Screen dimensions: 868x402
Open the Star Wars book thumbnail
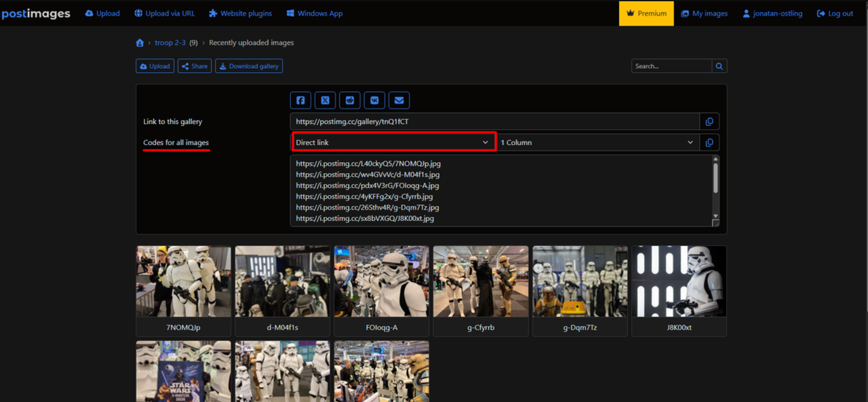click(x=183, y=371)
